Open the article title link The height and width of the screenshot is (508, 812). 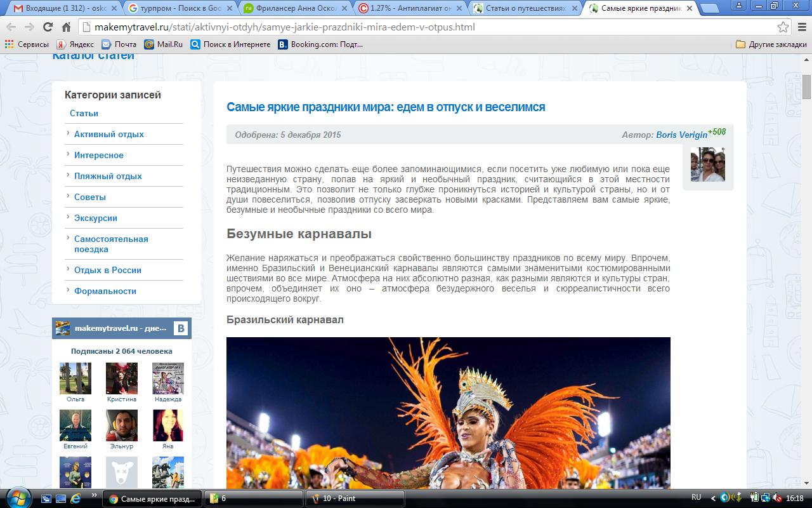coord(386,107)
